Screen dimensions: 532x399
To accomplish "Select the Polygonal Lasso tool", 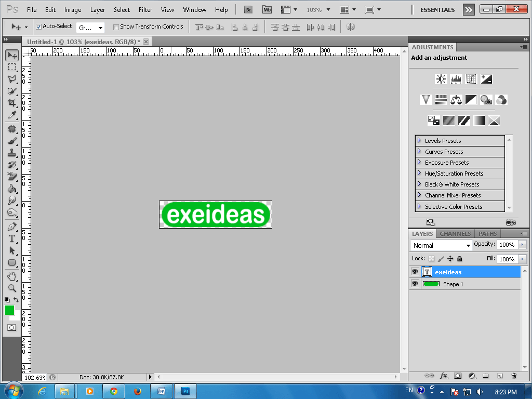I will coord(12,79).
